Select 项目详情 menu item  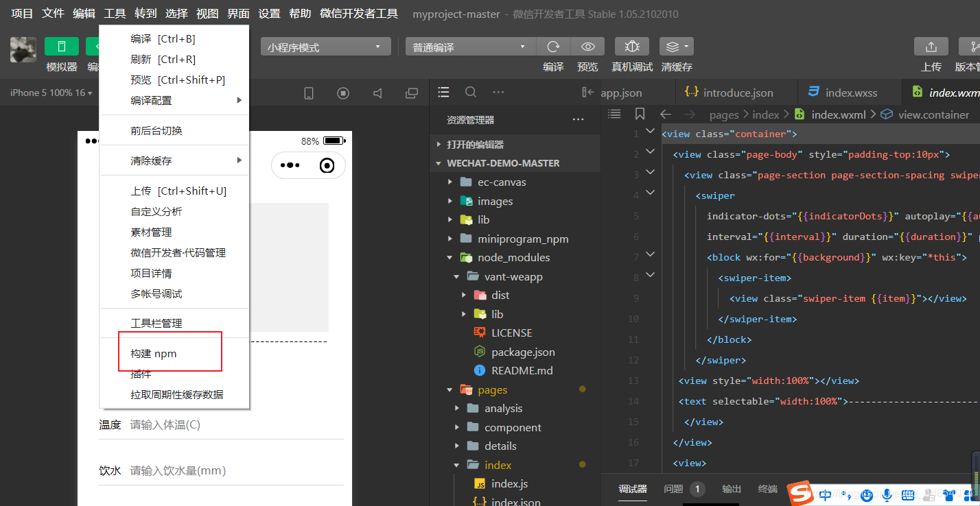[174, 274]
